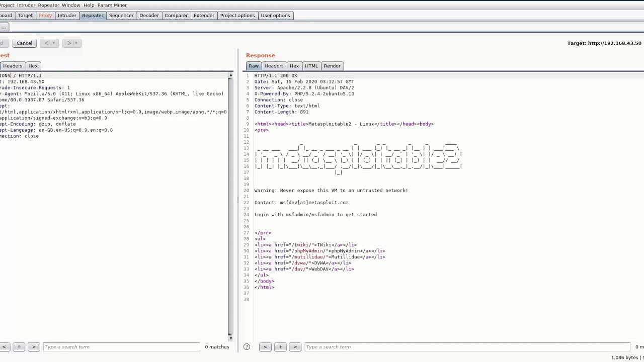Go to next match in request search
644x362 pixels.
coord(34,347)
